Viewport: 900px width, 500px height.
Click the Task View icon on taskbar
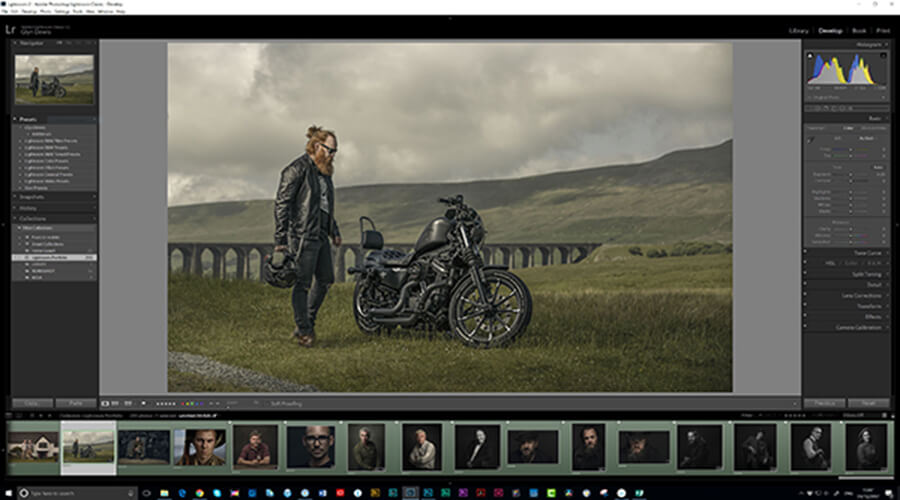click(x=147, y=492)
